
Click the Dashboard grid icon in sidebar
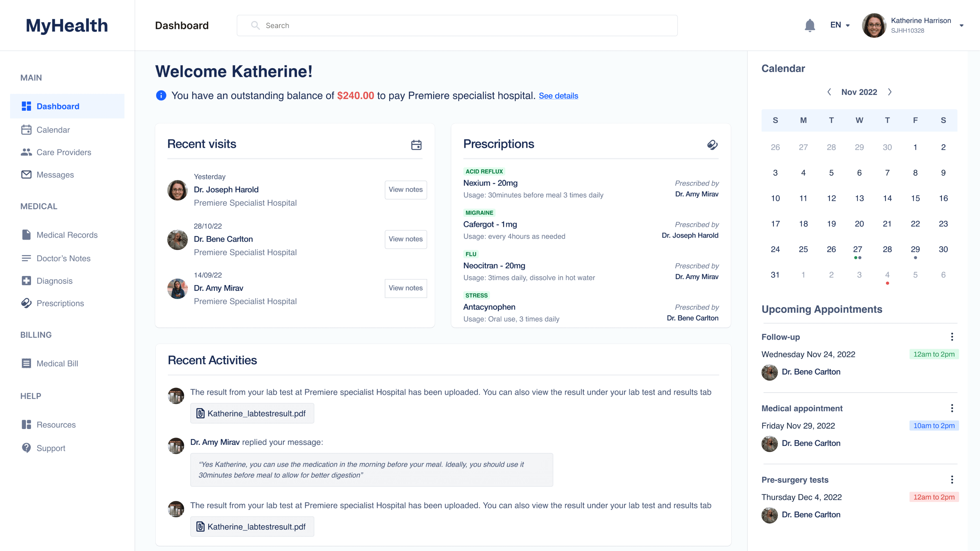pyautogui.click(x=26, y=106)
